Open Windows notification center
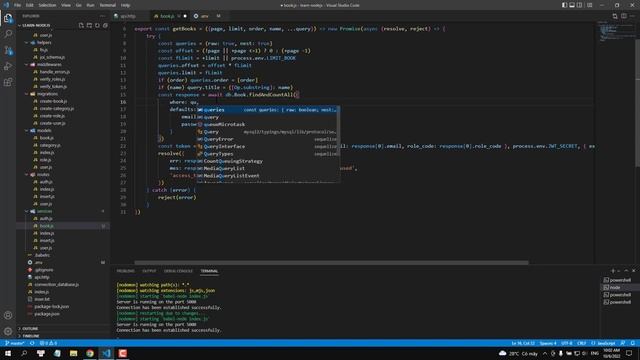Screen dimensions: 640x360 coord(629,353)
